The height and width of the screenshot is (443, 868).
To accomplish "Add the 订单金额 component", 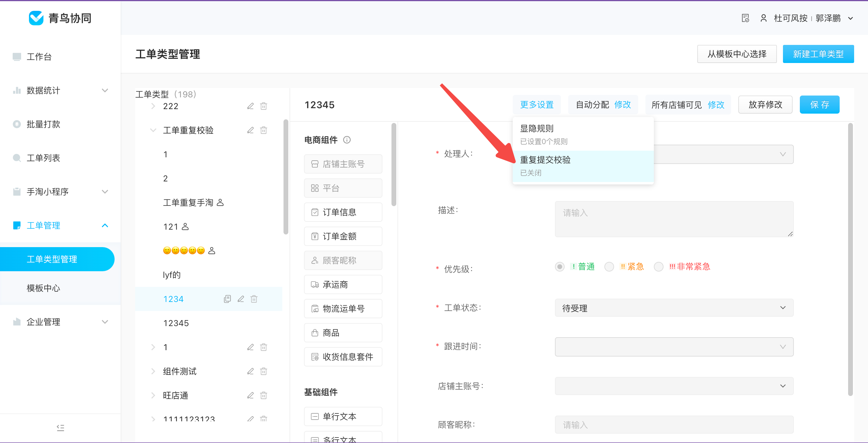I will [343, 236].
